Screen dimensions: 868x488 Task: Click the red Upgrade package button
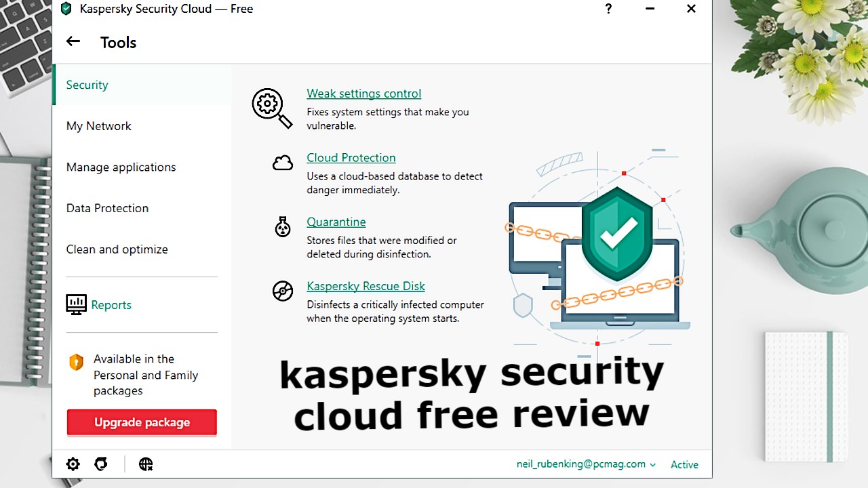coord(142,422)
